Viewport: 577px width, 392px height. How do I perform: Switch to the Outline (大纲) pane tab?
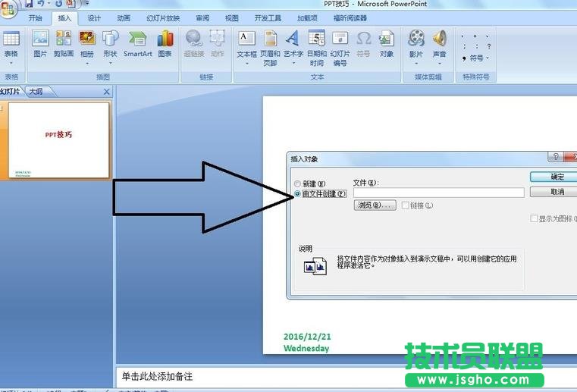36,92
